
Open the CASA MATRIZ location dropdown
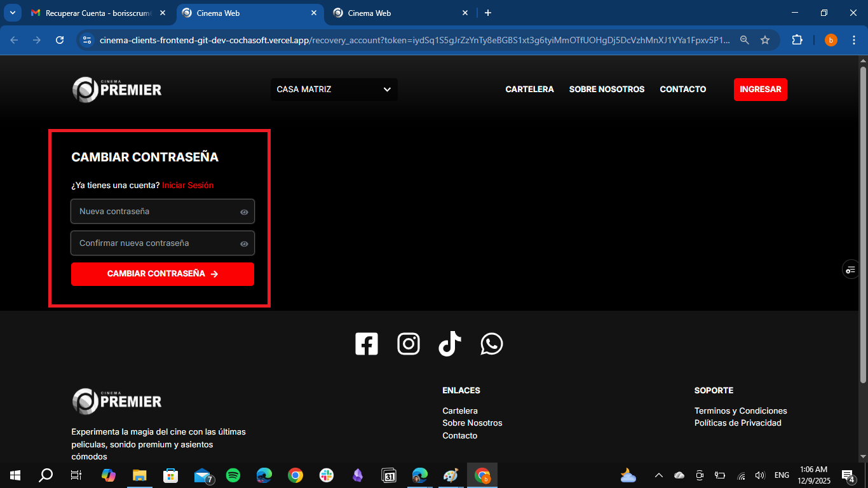(334, 90)
